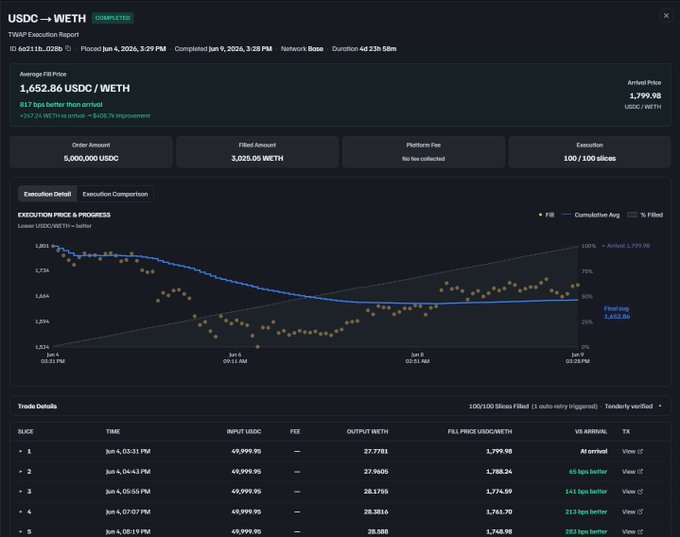680x537 pixels.
Task: Click the 27.7781 output WETH cell
Action: pyautogui.click(x=376, y=452)
